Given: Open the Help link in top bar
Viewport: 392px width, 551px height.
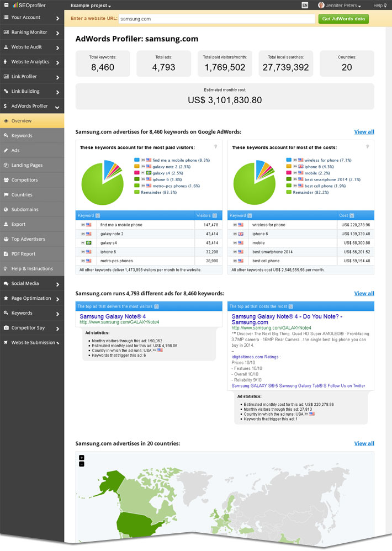Looking at the screenshot, I should coord(380,6).
